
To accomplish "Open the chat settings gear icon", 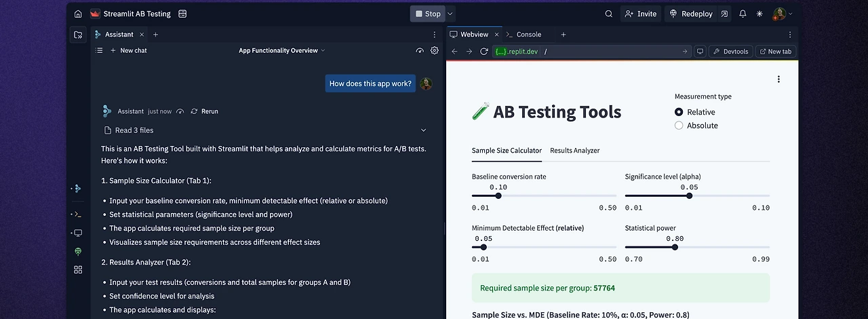I will (x=435, y=50).
